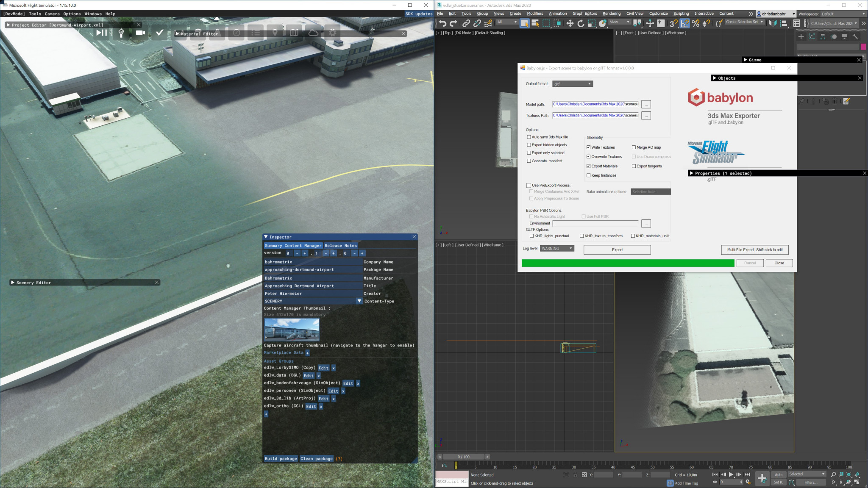This screenshot has height=488, width=868.
Task: Click Edit next to edlw_ortho (CGL)
Action: (x=311, y=406)
